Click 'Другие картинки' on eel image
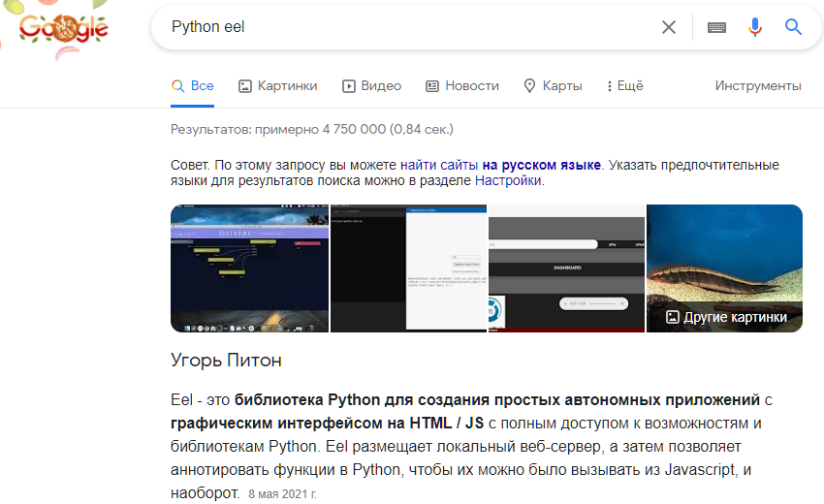The image size is (824, 504). [727, 318]
